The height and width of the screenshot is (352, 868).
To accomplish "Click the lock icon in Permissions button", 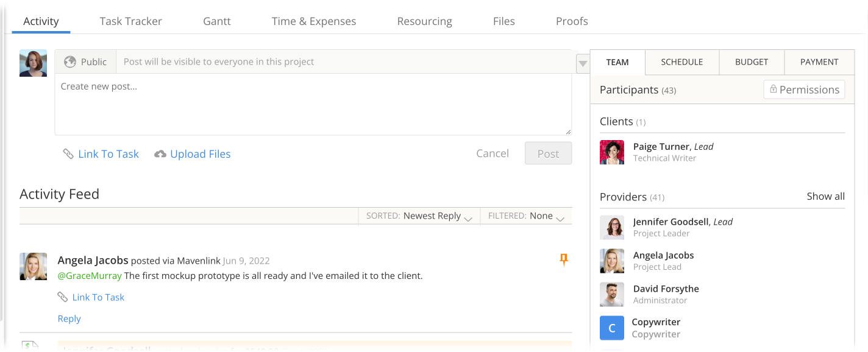I will 773,90.
